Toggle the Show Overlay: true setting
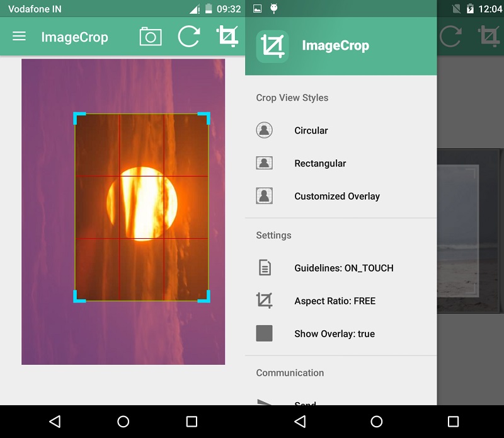The width and height of the screenshot is (504, 438). click(x=335, y=334)
